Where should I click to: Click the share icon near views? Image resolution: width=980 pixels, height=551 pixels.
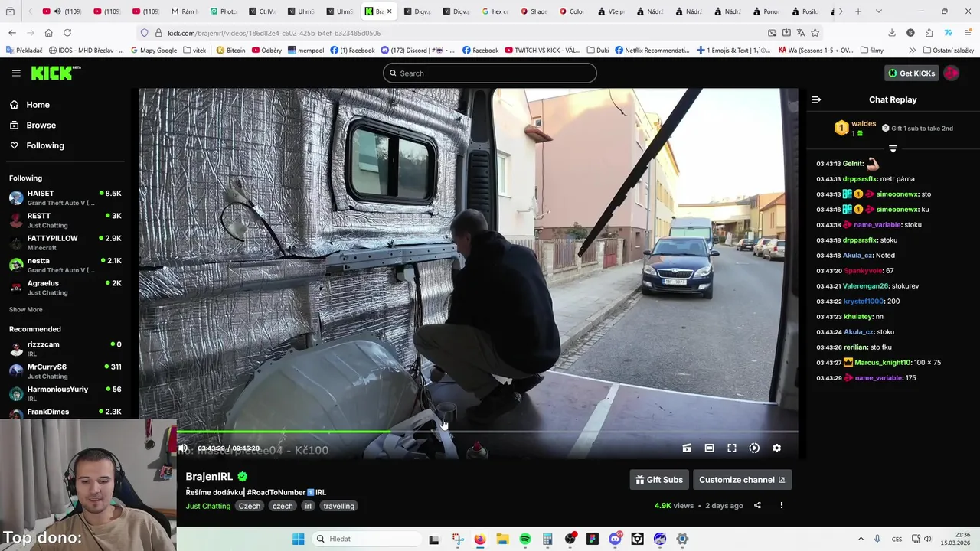click(x=757, y=505)
